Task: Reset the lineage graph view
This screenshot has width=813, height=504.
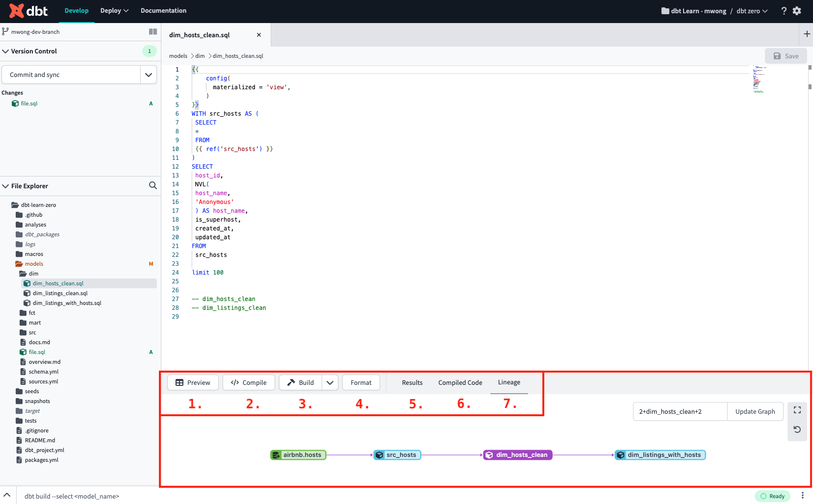Action: [x=797, y=429]
